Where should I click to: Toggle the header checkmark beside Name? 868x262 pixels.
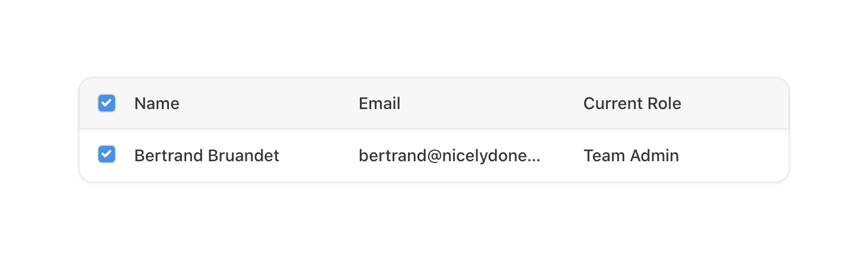[107, 104]
